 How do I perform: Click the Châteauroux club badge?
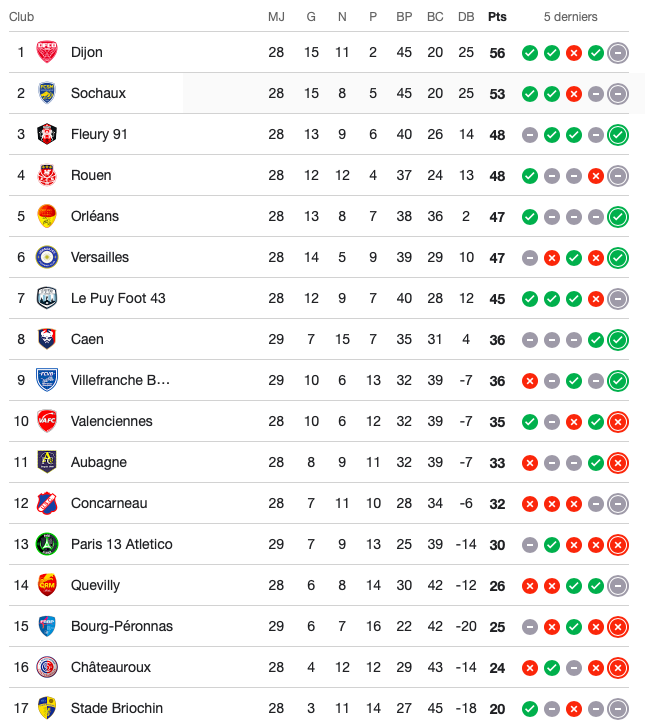[47, 667]
